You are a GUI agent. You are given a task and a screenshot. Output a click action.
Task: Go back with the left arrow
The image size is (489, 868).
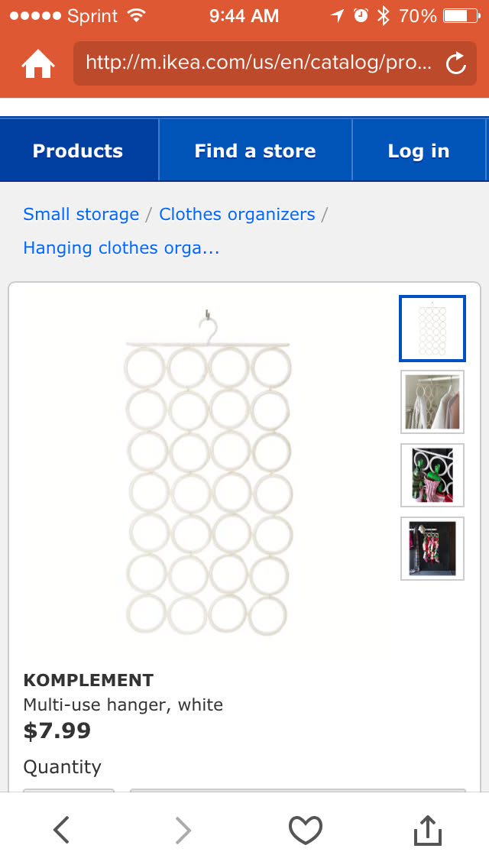click(62, 829)
